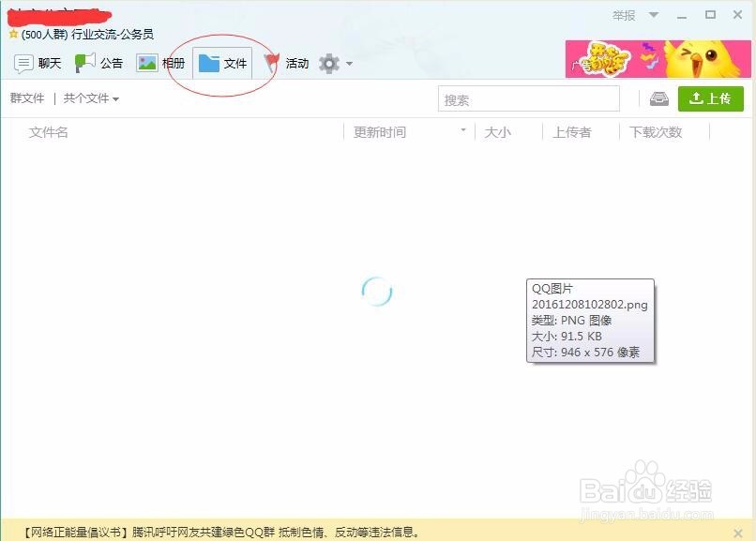Image resolution: width=756 pixels, height=541 pixels.
Task: Click the 活动 red flag icon
Action: [272, 63]
